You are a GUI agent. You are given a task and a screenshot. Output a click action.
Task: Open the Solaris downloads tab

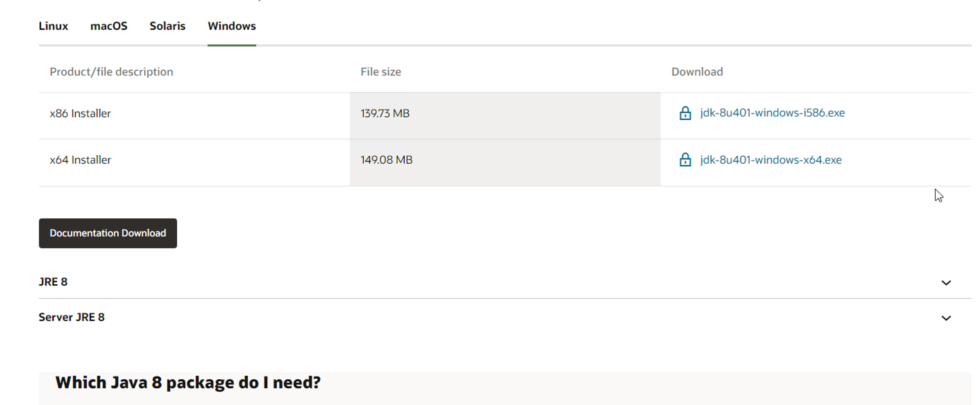pyautogui.click(x=167, y=26)
